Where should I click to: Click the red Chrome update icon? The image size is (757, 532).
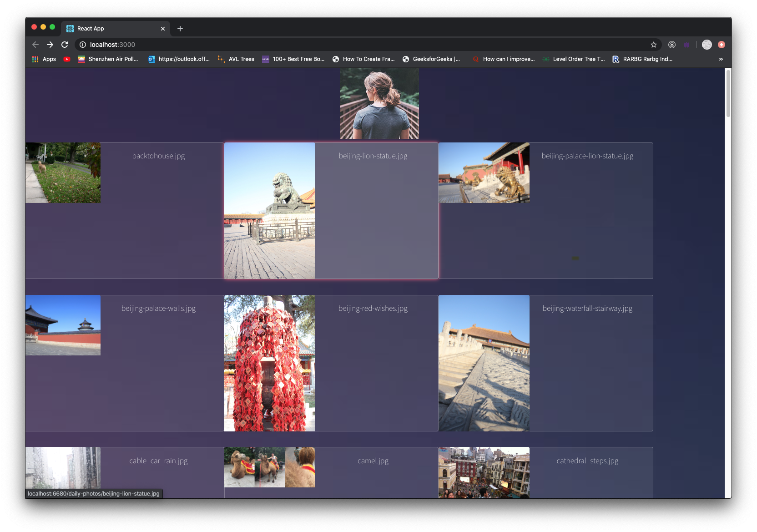coord(722,45)
